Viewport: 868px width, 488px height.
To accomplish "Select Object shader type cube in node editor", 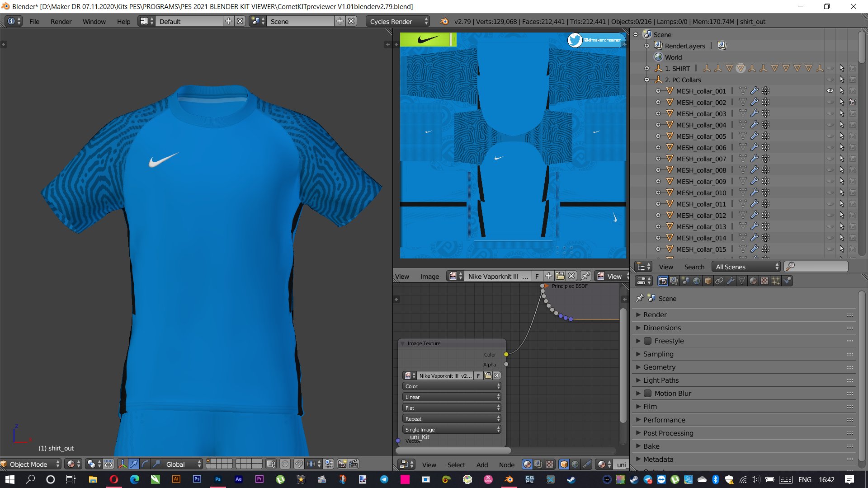I will click(x=564, y=465).
